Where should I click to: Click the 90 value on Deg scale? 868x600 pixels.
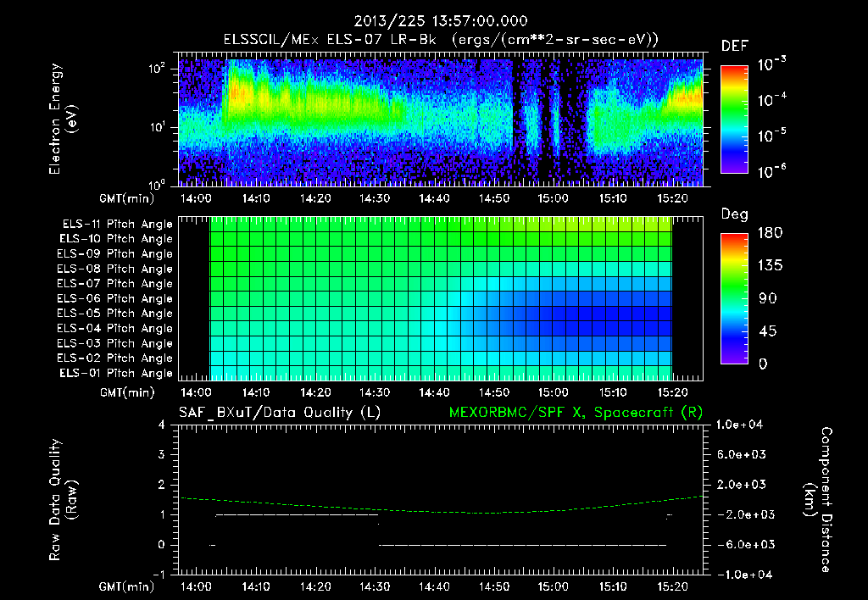pos(768,299)
